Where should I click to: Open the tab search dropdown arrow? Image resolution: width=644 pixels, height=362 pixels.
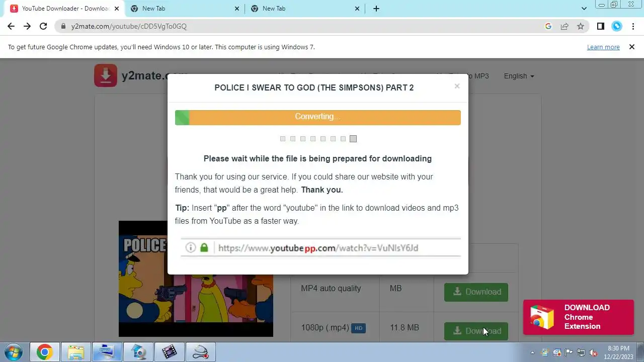tap(584, 9)
